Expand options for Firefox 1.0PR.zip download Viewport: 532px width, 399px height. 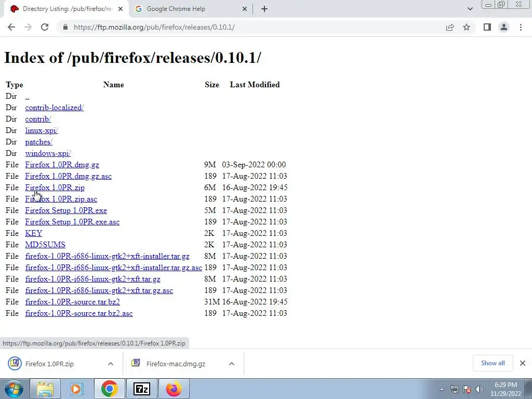tap(111, 364)
